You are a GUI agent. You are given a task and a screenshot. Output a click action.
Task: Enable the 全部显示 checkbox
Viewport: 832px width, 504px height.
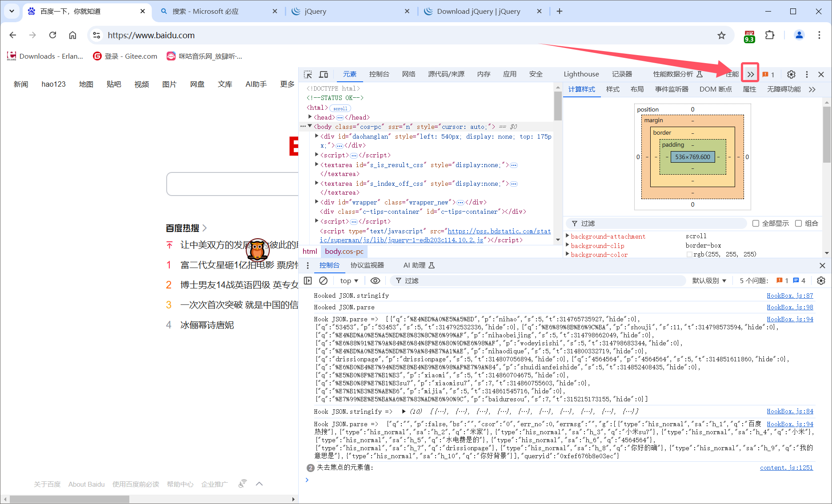(756, 224)
